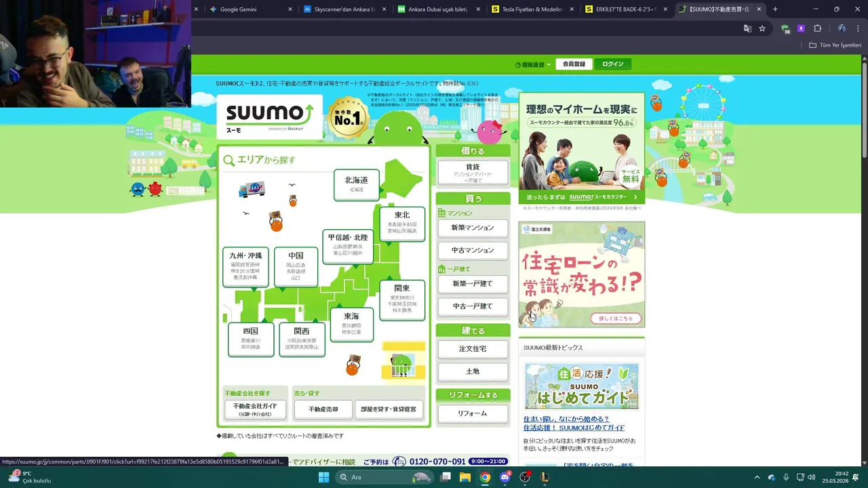Click the 注文住宅 button
This screenshot has height=488, width=868.
(473, 348)
